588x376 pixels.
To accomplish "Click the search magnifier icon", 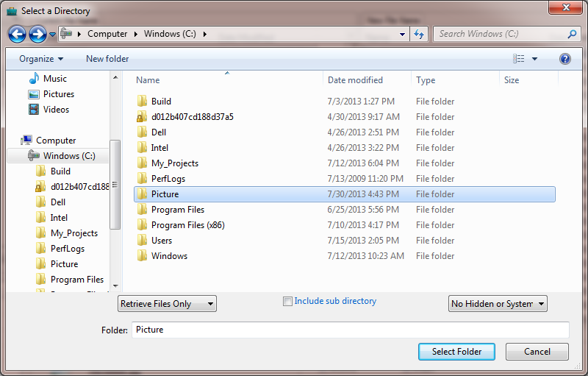I will click(572, 34).
